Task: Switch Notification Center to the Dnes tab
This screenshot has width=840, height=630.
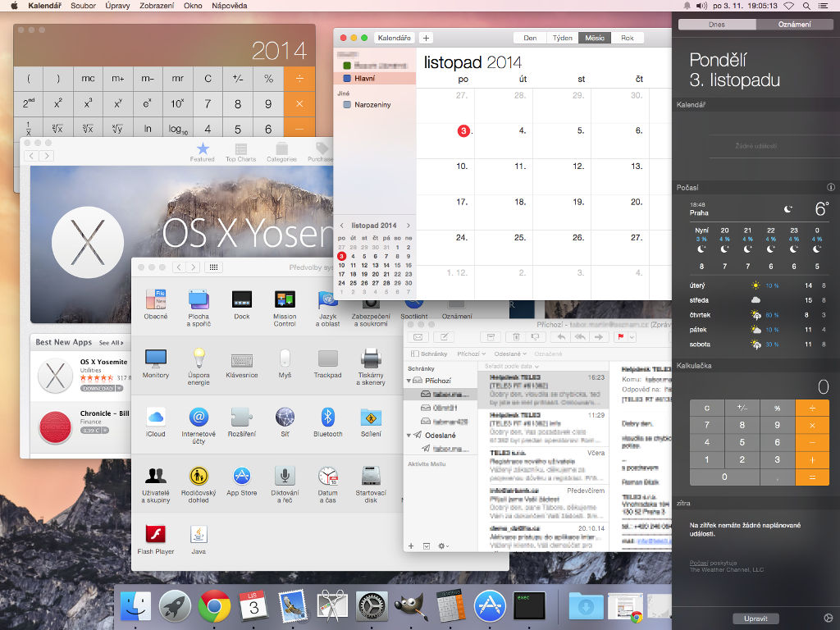Action: coord(717,25)
